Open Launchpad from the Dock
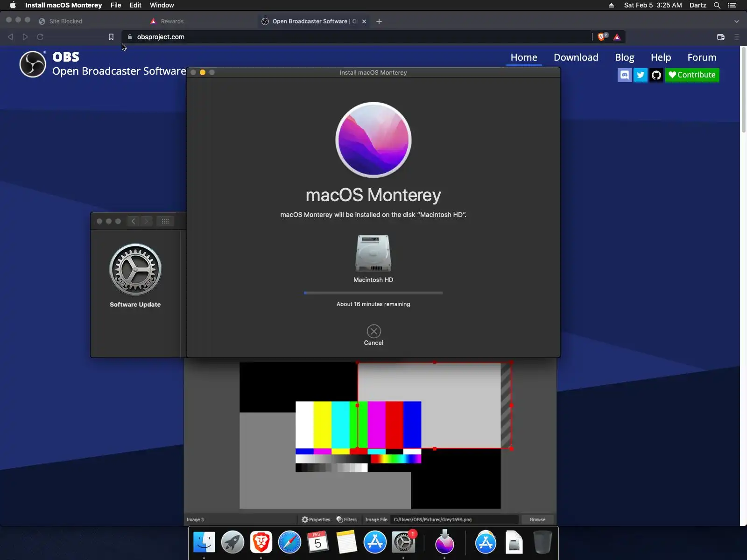Screen dimensions: 747x560 tap(233, 542)
